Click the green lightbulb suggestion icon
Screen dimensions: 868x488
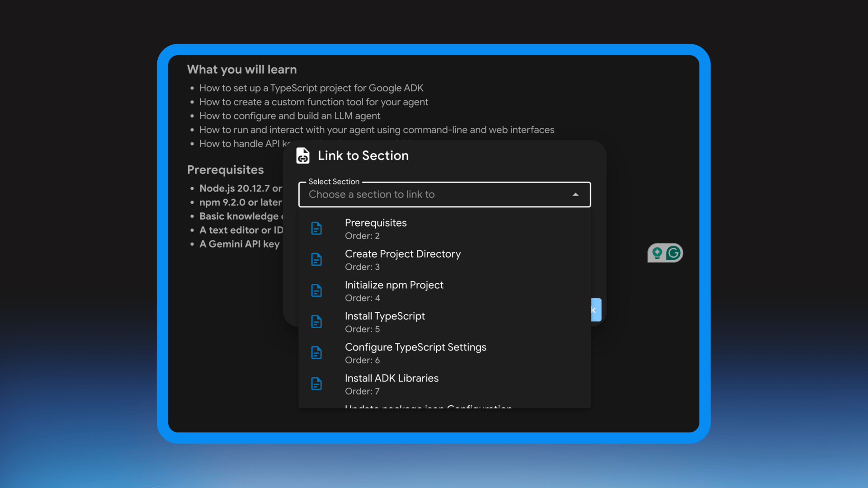point(657,253)
